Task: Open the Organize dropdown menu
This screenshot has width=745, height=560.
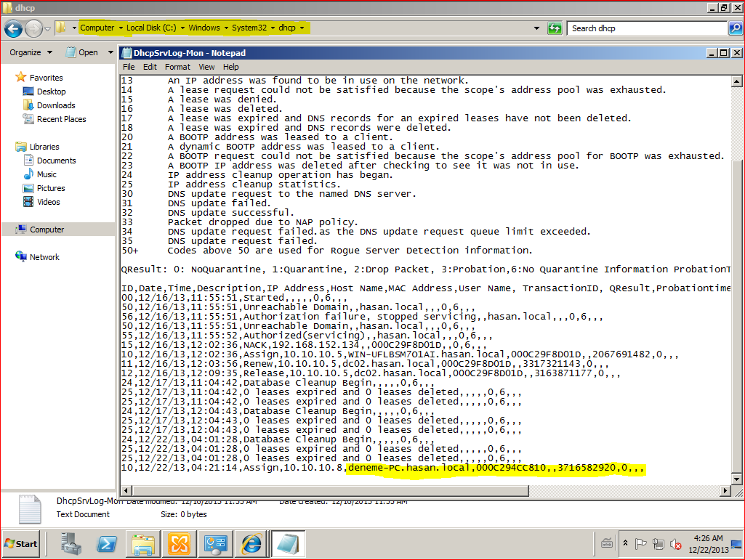Action: point(31,52)
